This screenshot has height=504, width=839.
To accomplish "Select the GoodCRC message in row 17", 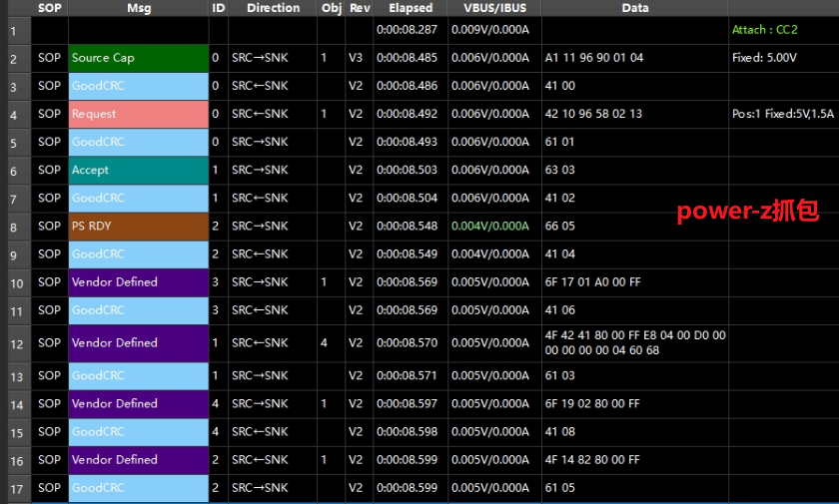I will (138, 488).
